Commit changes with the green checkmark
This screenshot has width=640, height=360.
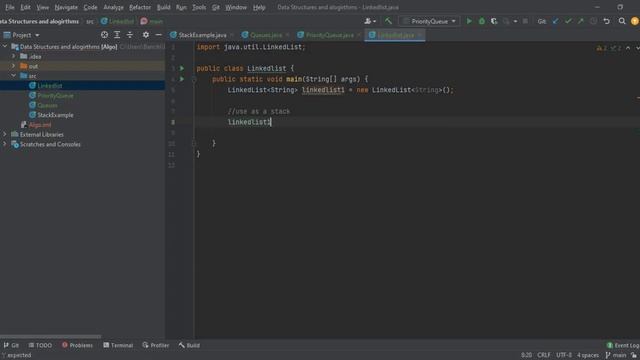(568, 21)
